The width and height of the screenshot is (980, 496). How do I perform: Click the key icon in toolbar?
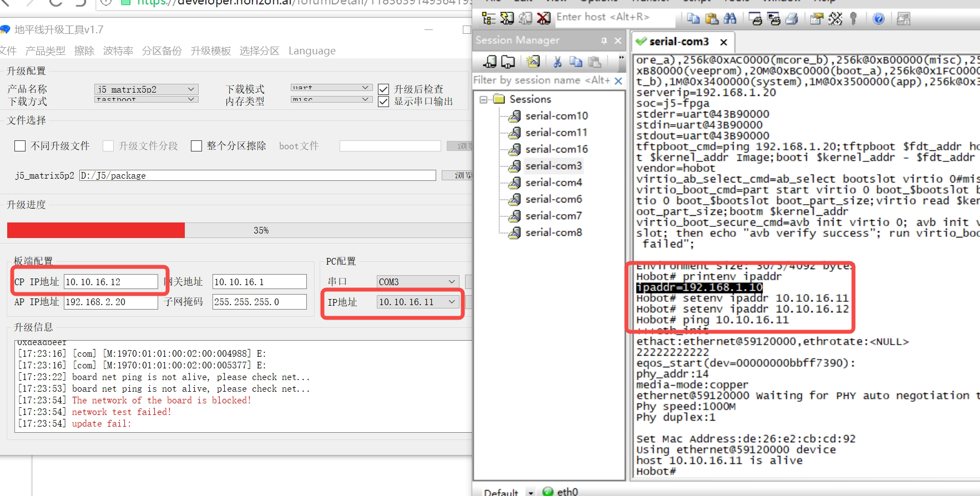pyautogui.click(x=853, y=19)
